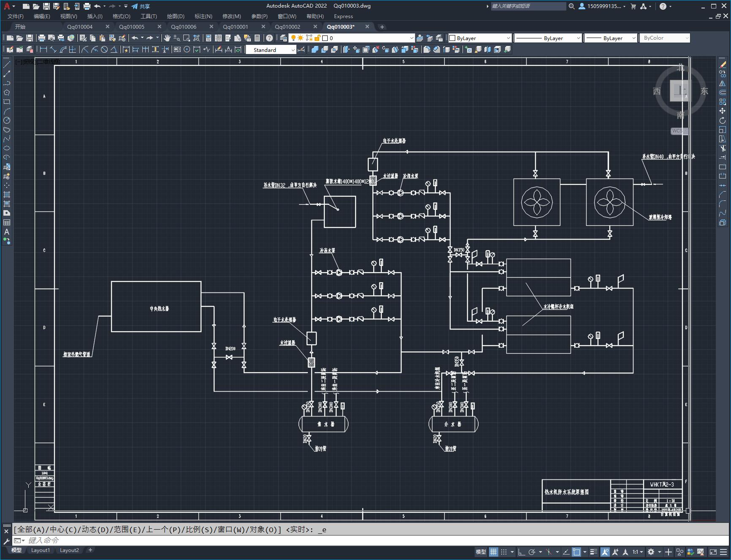731x560 pixels.
Task: Open a new drawing tab with plus button
Action: pyautogui.click(x=382, y=27)
